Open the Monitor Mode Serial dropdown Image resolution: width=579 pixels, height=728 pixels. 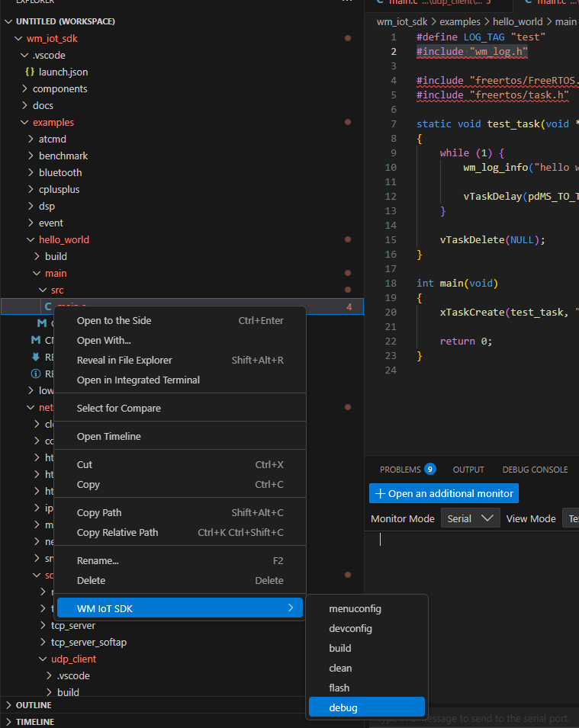(x=470, y=518)
